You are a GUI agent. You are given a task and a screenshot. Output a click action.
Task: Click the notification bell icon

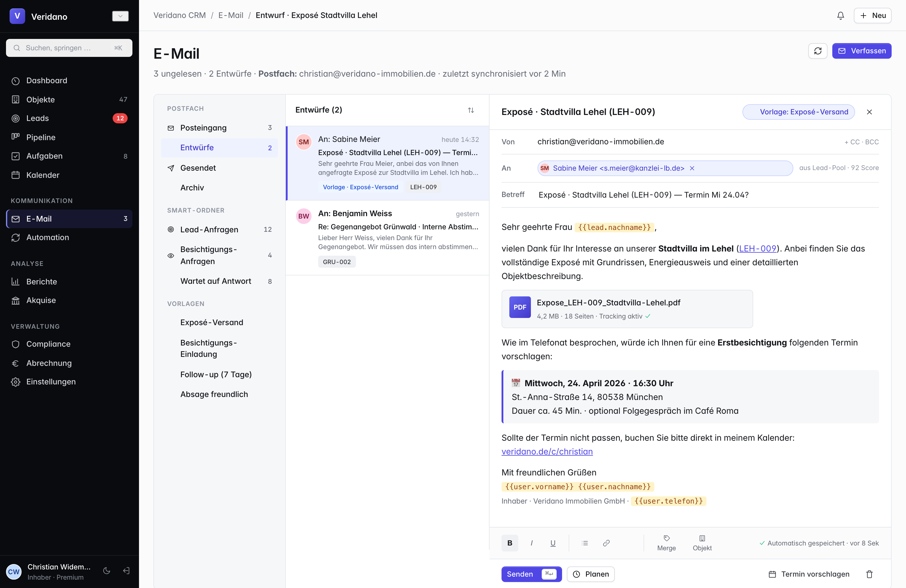[840, 16]
